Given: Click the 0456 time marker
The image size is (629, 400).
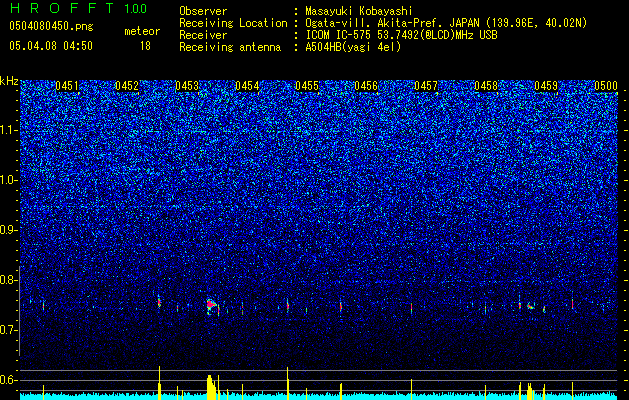Looking at the screenshot, I should click(366, 86).
